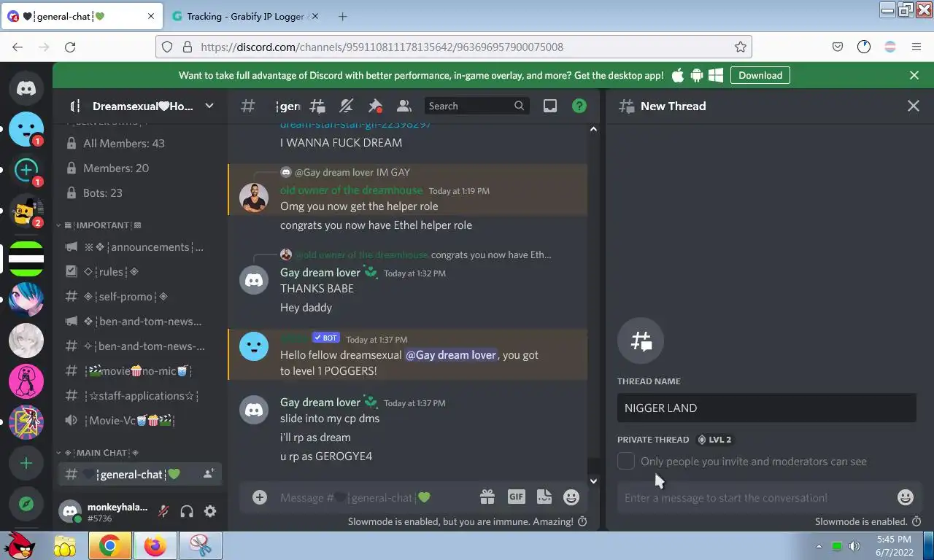The height and width of the screenshot is (560, 934).
Task: Click the Firefox URL address bar
Action: point(454,47)
